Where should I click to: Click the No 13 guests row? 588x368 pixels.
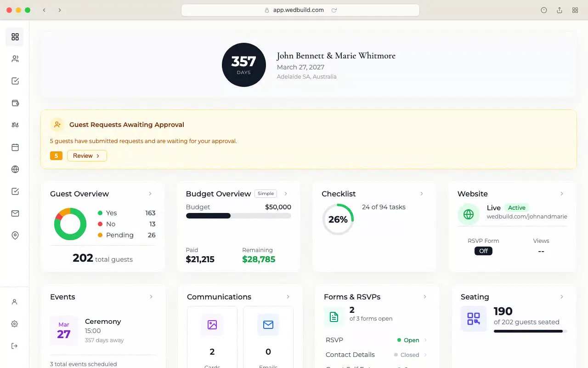tap(126, 224)
